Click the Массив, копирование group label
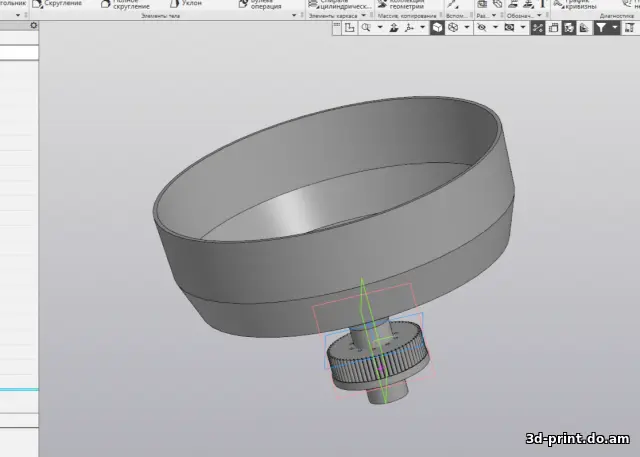The height and width of the screenshot is (457, 640). pos(407,16)
